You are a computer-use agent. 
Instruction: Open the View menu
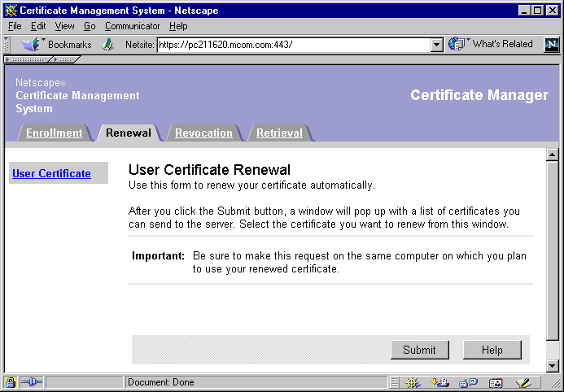(x=65, y=26)
